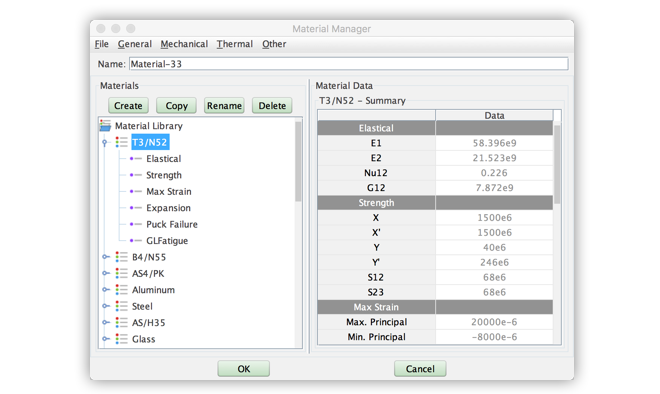Select Expansion under T3/N52
This screenshot has height=394, width=660.
tap(168, 208)
